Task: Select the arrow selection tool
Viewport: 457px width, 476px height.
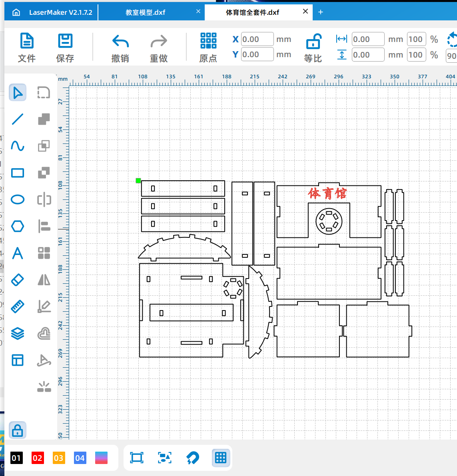Action: point(18,93)
